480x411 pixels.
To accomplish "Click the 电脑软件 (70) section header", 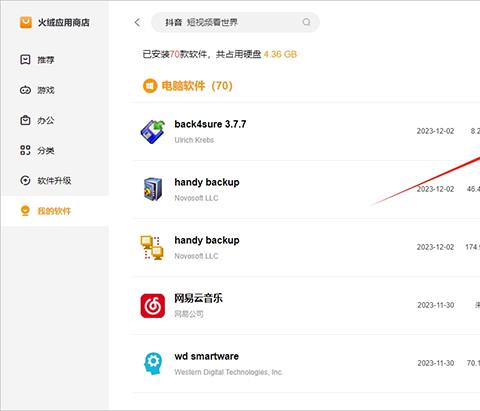I will point(188,86).
